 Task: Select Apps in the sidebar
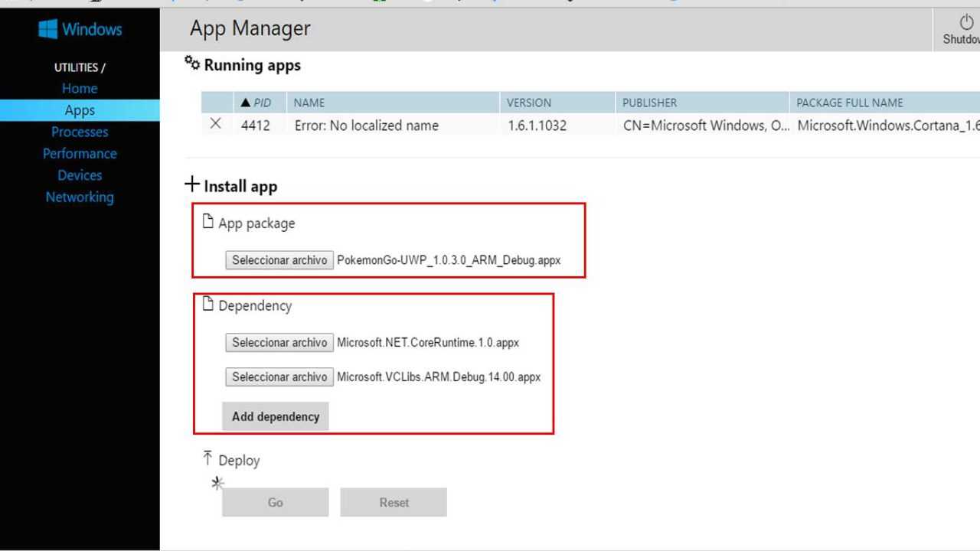(80, 110)
